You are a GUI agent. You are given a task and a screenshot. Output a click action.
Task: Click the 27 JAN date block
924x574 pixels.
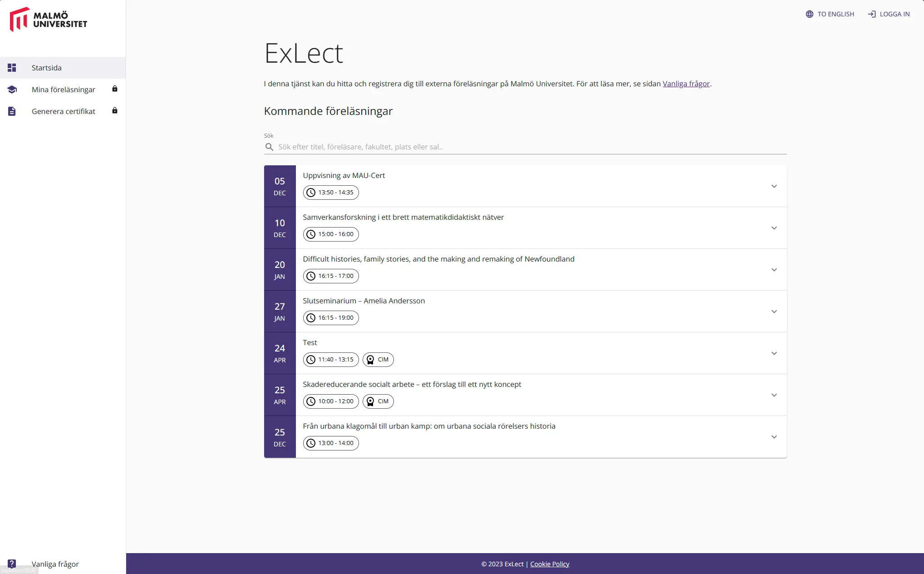point(280,312)
